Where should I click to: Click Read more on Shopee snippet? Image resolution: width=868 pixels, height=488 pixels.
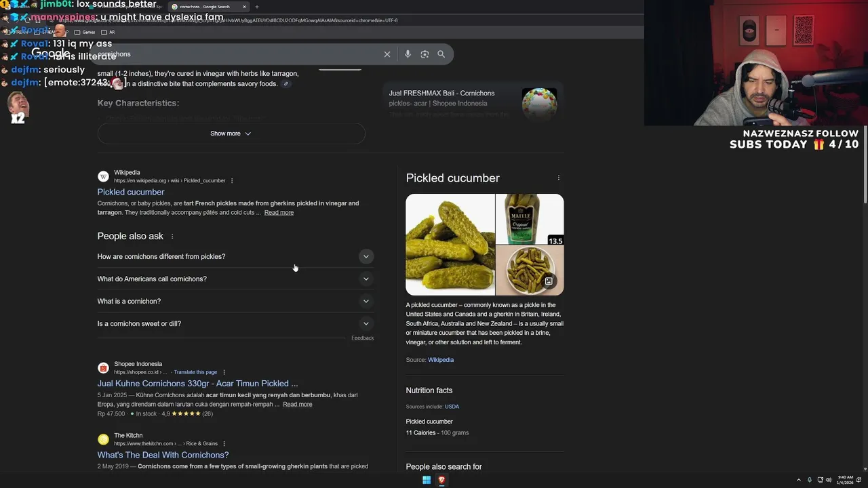[x=297, y=404]
